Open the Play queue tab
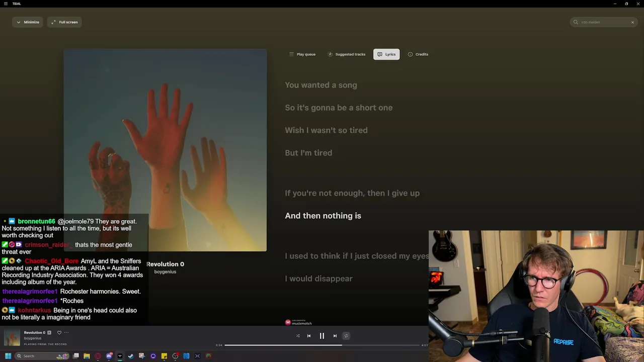 [x=302, y=54]
